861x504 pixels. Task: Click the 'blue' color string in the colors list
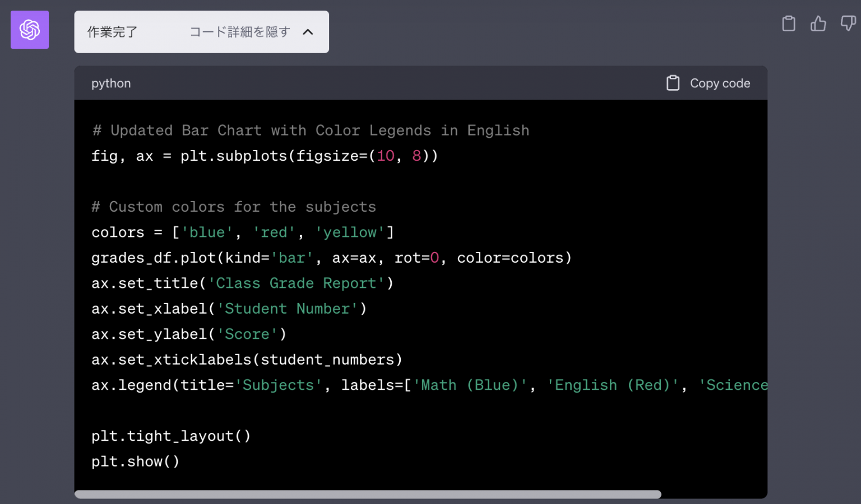click(x=207, y=232)
